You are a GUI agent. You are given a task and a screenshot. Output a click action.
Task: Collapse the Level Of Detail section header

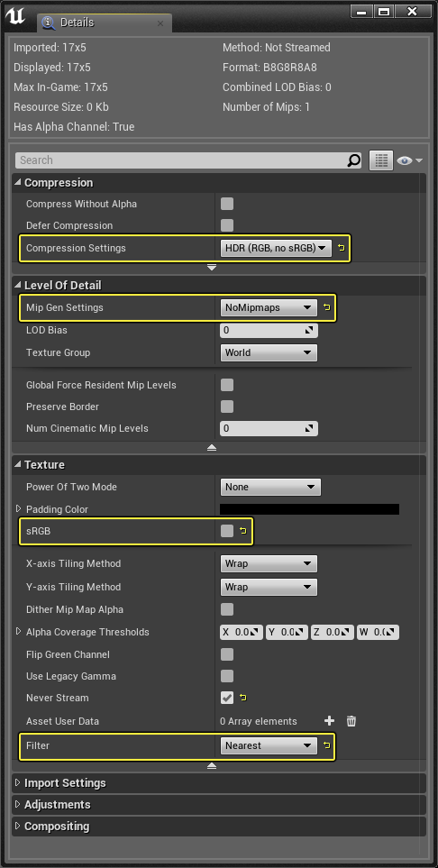click(x=62, y=285)
